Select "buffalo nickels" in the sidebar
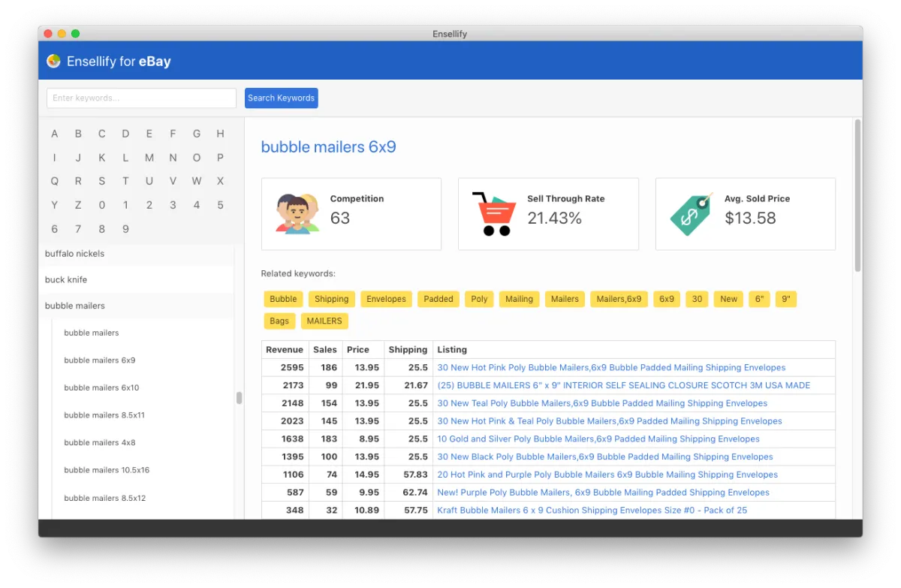The width and height of the screenshot is (901, 588). click(74, 253)
